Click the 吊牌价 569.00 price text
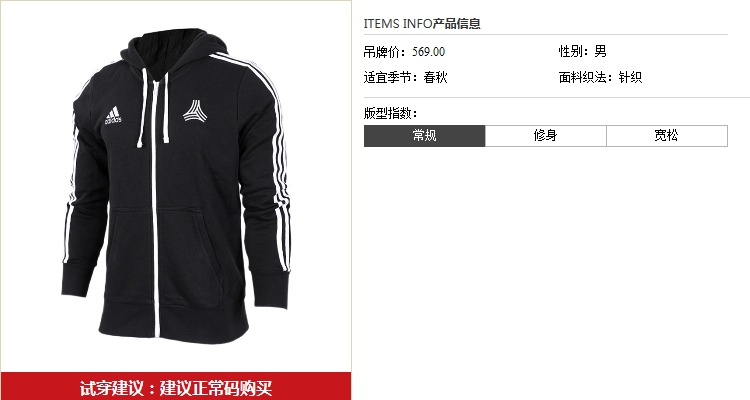This screenshot has width=750, height=400. point(404,52)
